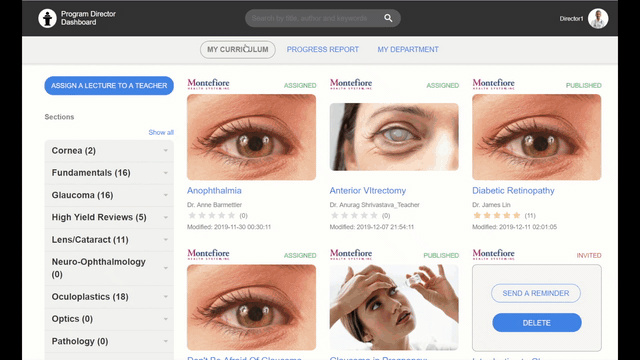640x360 pixels.
Task: Click SEND A REMINDER button
Action: tap(536, 293)
